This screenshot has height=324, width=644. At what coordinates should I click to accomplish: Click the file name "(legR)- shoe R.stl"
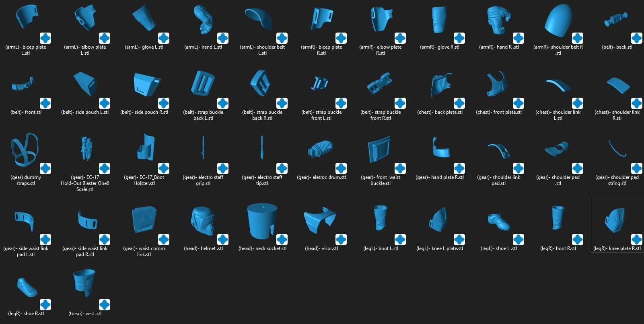tap(26, 314)
